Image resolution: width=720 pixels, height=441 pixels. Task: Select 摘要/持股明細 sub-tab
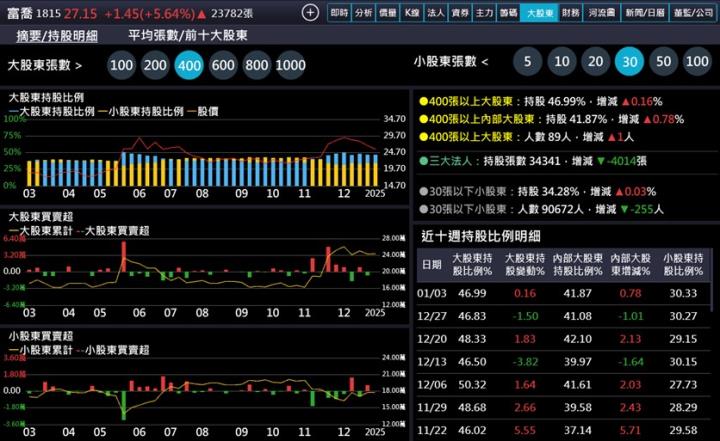click(57, 35)
